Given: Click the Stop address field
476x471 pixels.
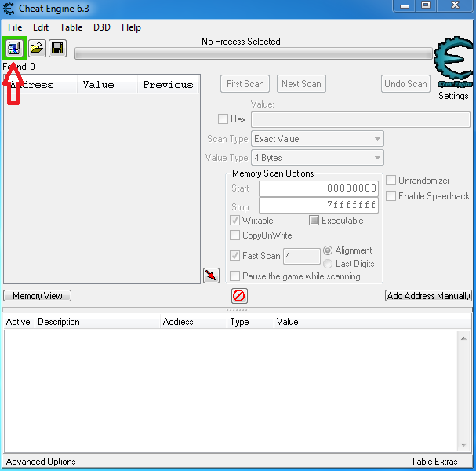Looking at the screenshot, I should click(x=318, y=205).
